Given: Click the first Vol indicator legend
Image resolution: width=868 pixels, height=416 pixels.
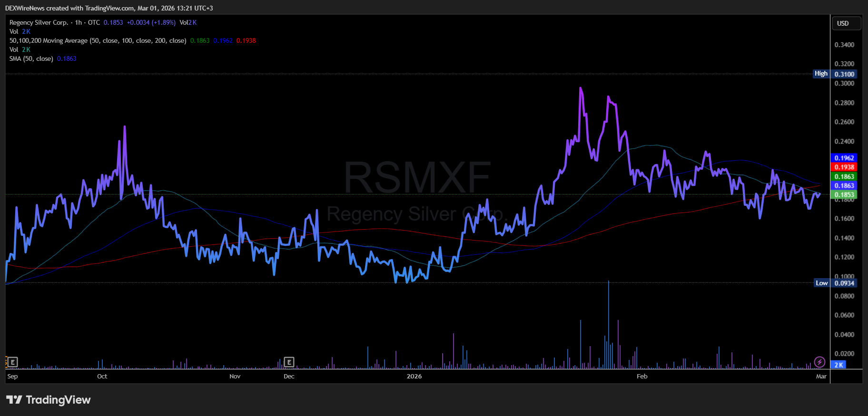Looking at the screenshot, I should (x=14, y=31).
